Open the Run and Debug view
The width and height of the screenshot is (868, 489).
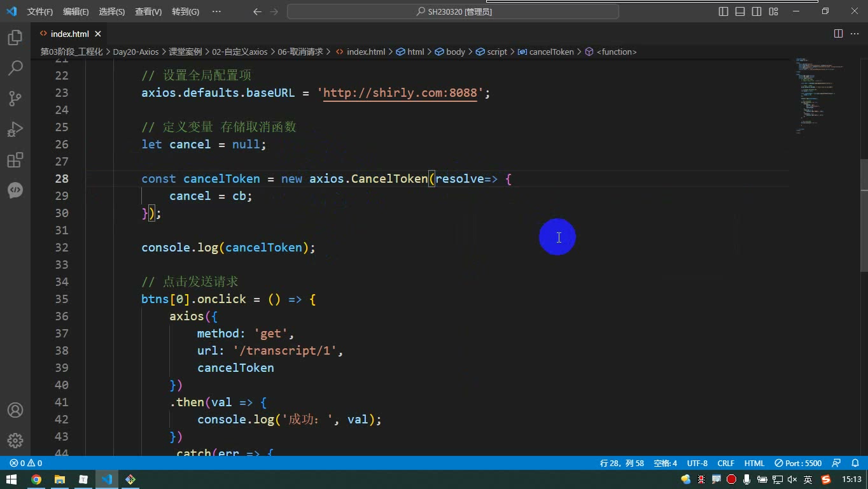point(15,129)
